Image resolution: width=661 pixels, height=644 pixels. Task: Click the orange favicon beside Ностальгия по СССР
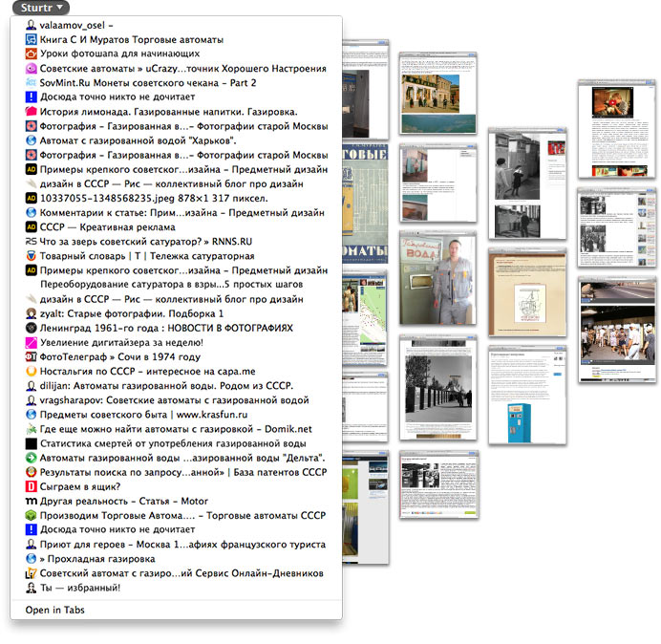pos(31,371)
